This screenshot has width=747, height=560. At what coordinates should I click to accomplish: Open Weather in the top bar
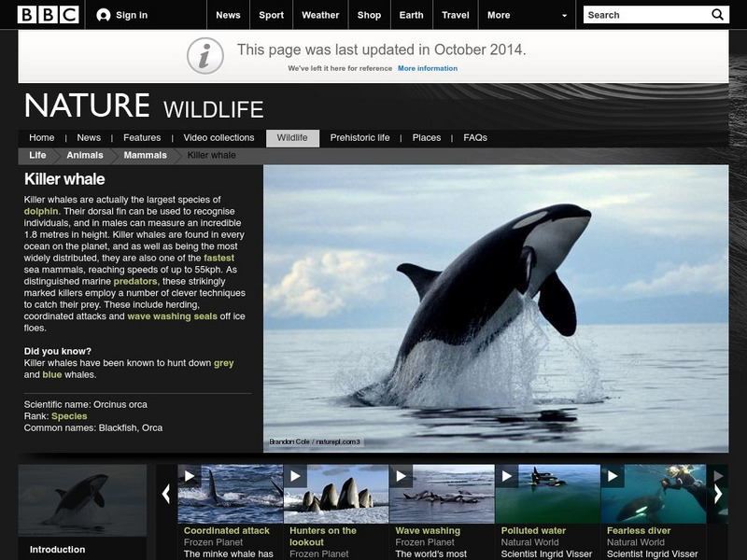[320, 15]
